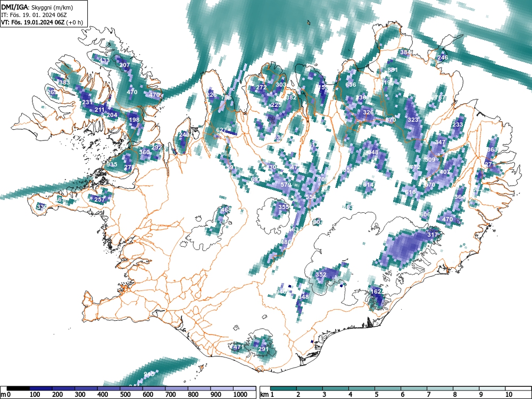
Task: Click the visibility label '323'
Action: 413,119
